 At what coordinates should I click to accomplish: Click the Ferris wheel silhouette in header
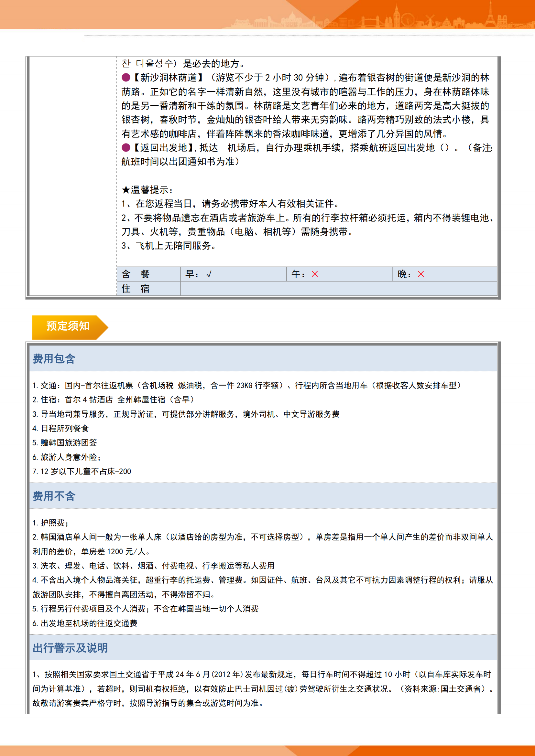(408, 19)
